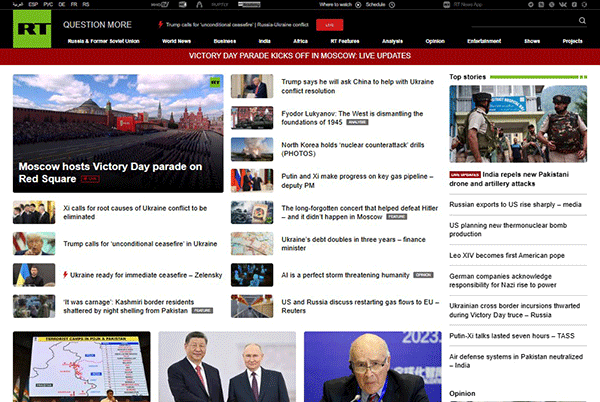Click the Where to watch play icon
This screenshot has width=600, height=402.
coord(358,5)
